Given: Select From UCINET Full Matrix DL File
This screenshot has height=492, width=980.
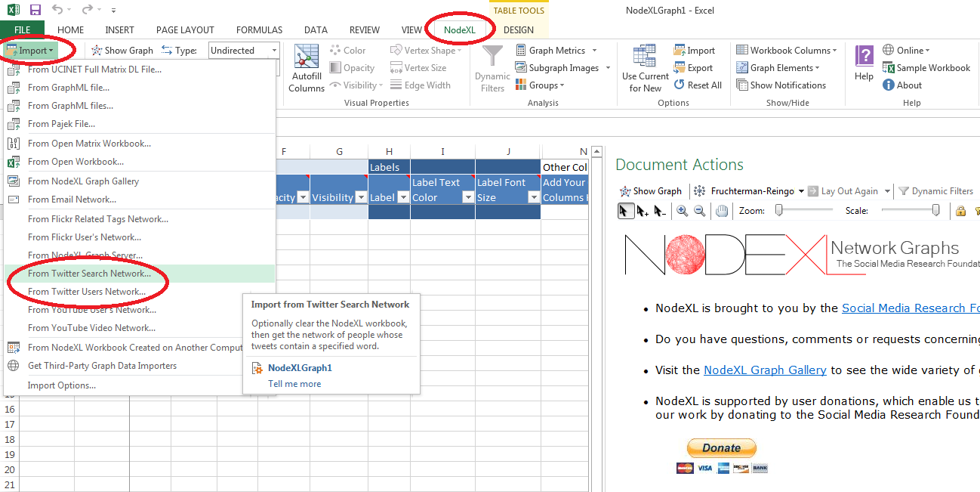Looking at the screenshot, I should [140, 70].
